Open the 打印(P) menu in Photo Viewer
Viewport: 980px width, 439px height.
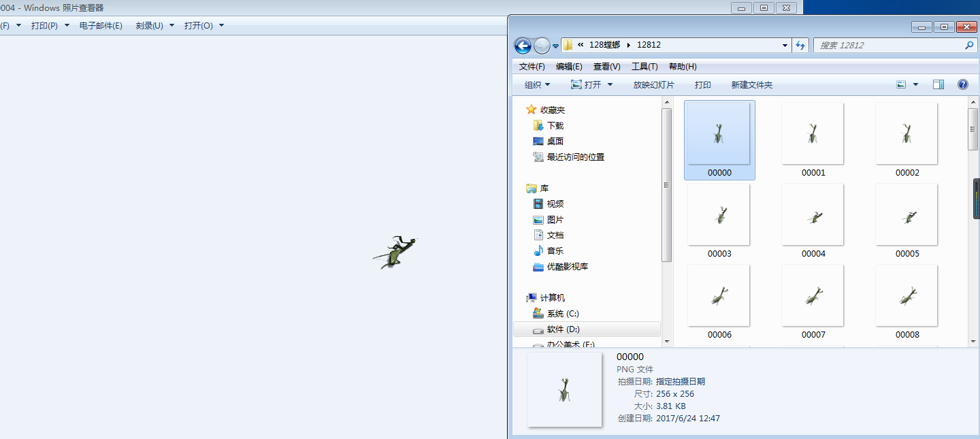click(50, 26)
